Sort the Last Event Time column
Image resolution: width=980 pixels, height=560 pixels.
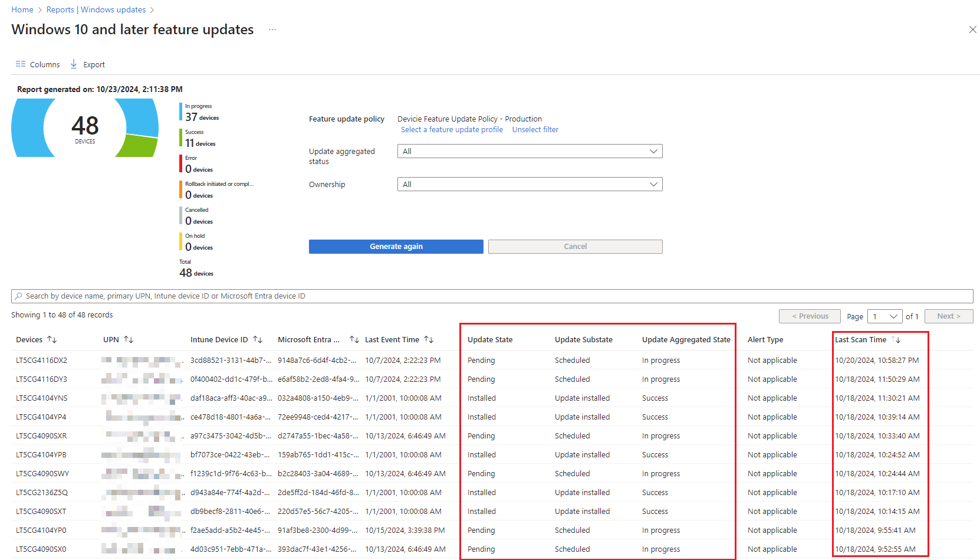tap(430, 339)
